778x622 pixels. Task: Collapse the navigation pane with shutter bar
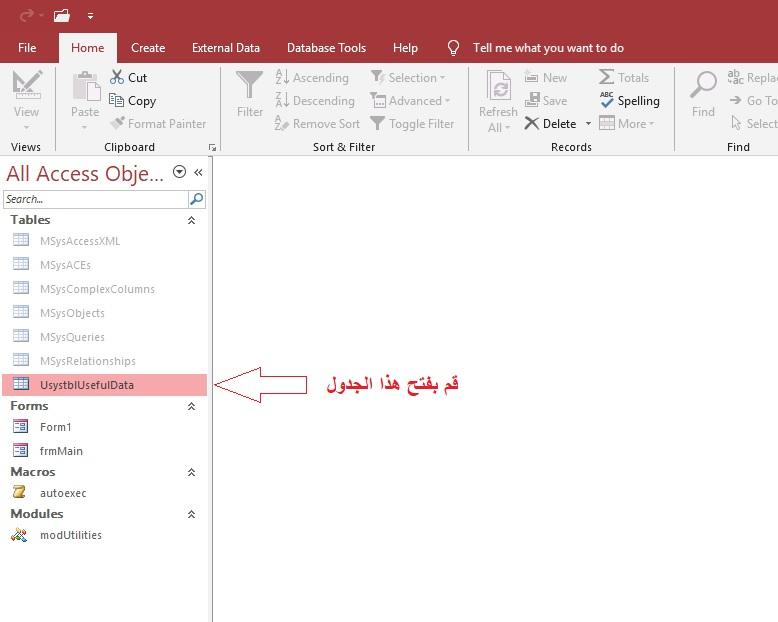pyautogui.click(x=198, y=172)
